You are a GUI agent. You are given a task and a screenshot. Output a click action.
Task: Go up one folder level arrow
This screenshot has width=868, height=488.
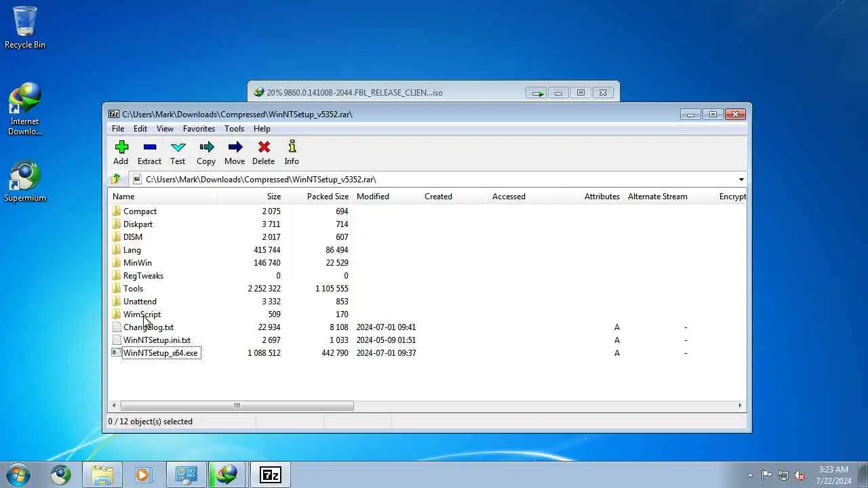pos(116,179)
